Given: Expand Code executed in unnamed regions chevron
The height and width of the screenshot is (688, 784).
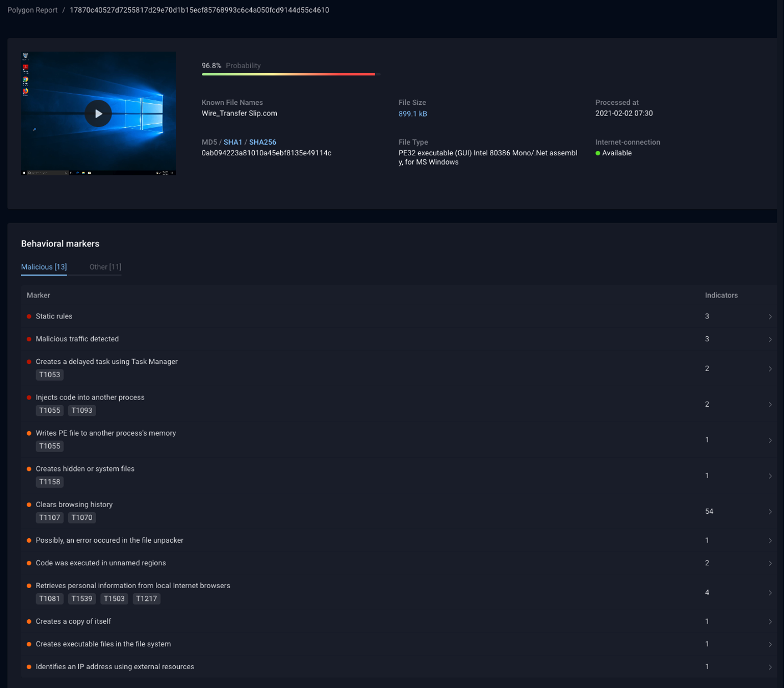Looking at the screenshot, I should point(770,563).
